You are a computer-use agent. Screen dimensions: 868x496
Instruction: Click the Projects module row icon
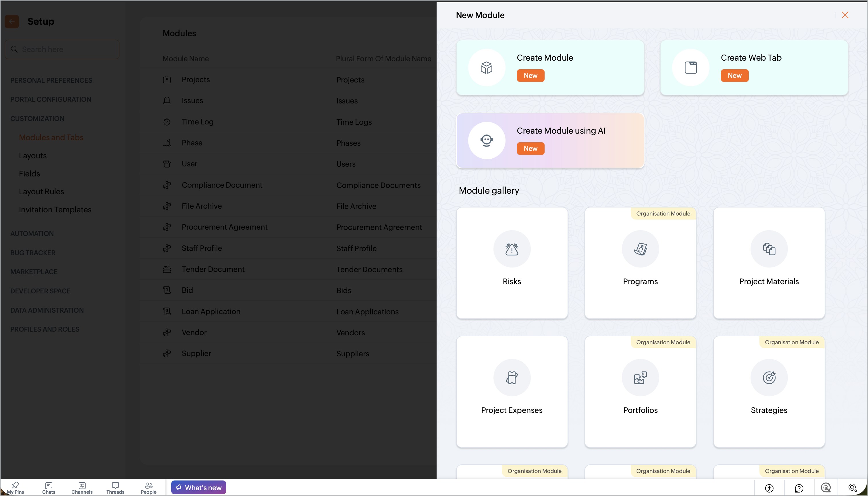click(x=167, y=80)
